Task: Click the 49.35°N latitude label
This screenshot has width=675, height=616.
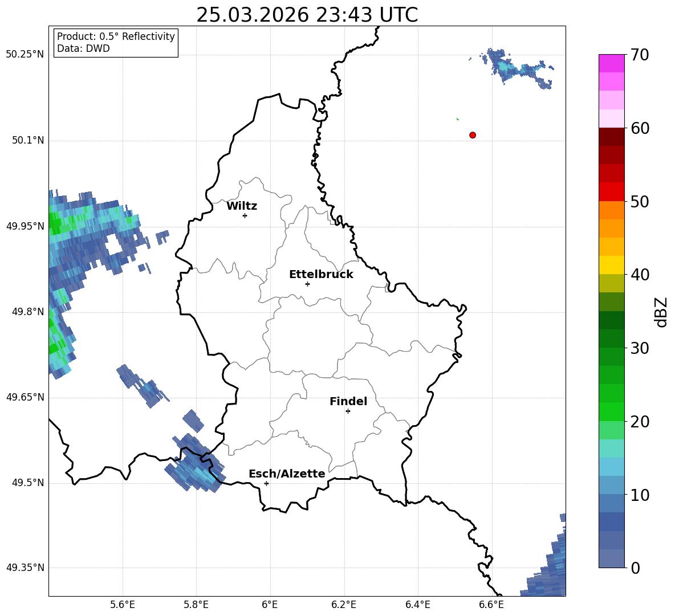Action: pyautogui.click(x=25, y=568)
